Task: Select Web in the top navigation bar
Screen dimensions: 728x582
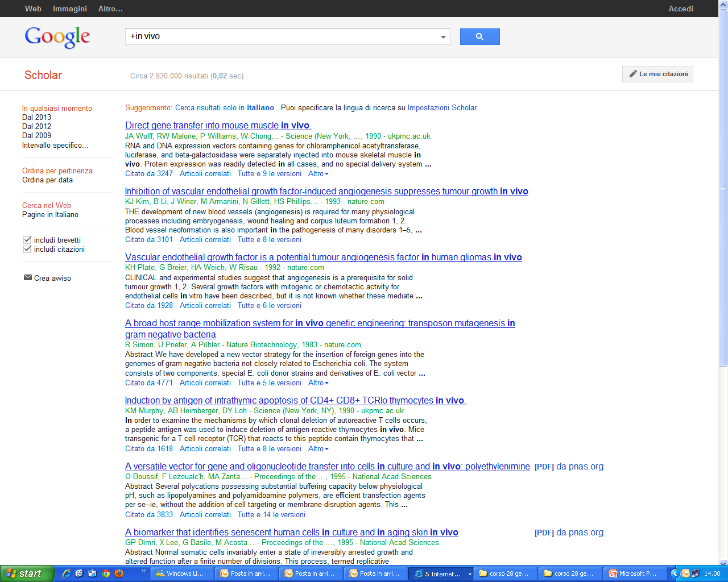Action: (x=33, y=9)
